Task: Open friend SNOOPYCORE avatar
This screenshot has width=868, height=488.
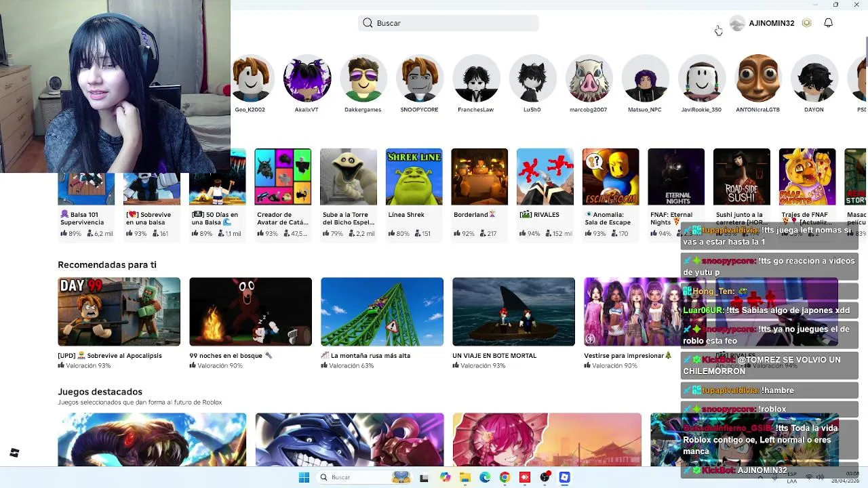Action: tap(419, 78)
